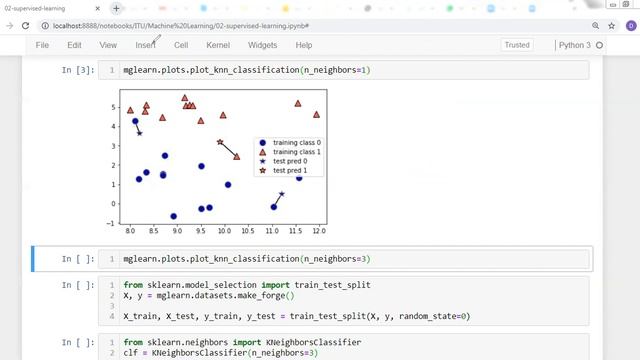640x360 pixels.
Task: Bookmark this page with the star icon
Action: (x=611, y=26)
